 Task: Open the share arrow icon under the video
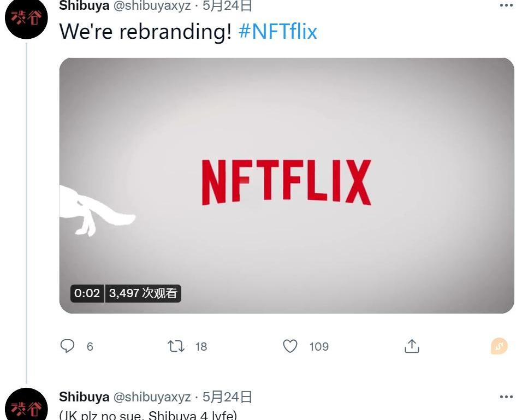pyautogui.click(x=412, y=346)
